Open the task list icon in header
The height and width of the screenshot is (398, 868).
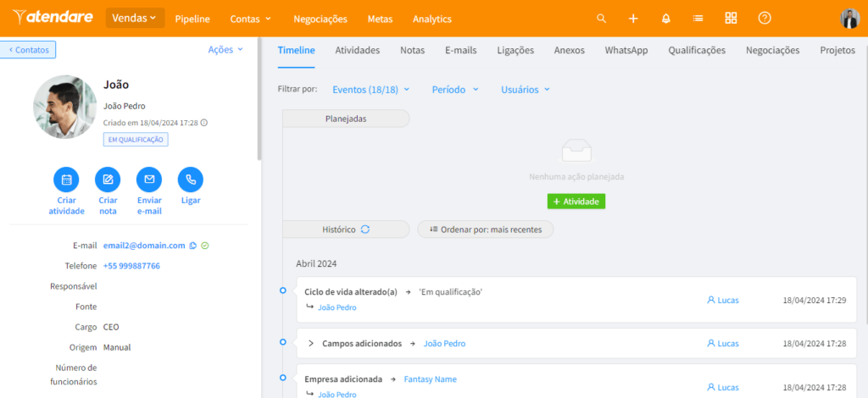pos(698,19)
